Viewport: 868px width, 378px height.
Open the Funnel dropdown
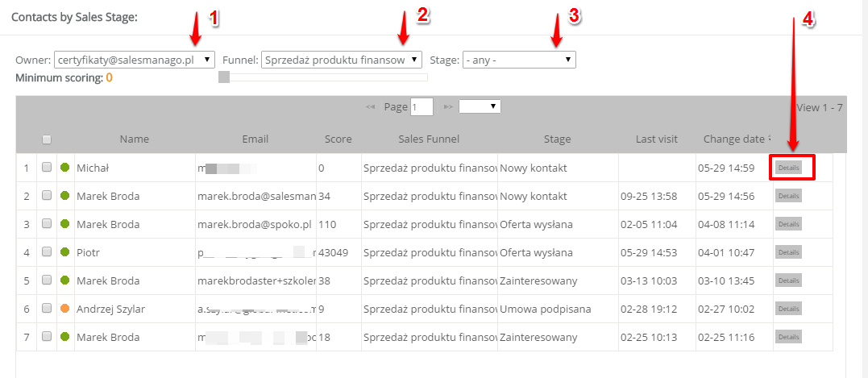tap(342, 60)
